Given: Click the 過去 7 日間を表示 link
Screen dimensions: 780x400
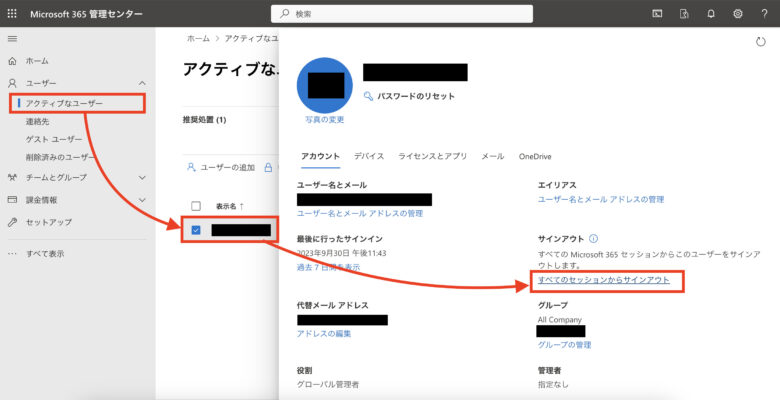Looking at the screenshot, I should point(328,267).
